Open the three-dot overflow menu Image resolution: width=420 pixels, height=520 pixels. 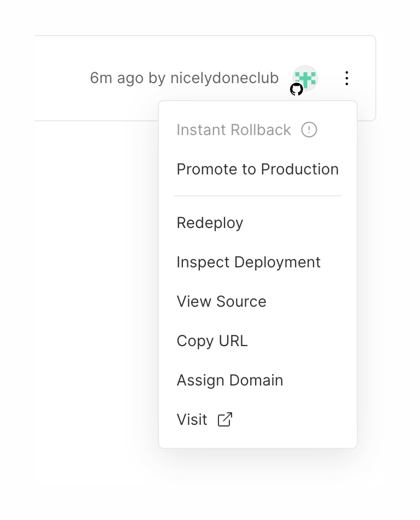[346, 78]
